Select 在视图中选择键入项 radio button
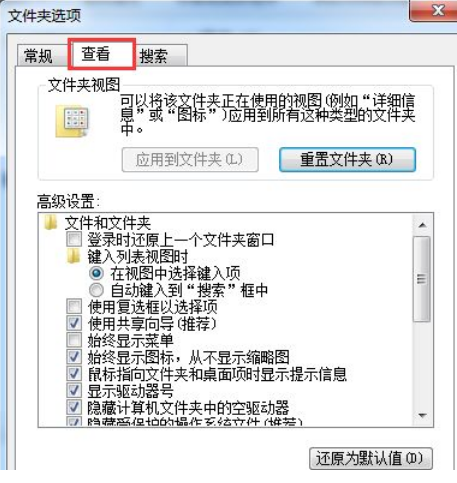Image resolution: width=457 pixels, height=483 pixels. tap(96, 273)
